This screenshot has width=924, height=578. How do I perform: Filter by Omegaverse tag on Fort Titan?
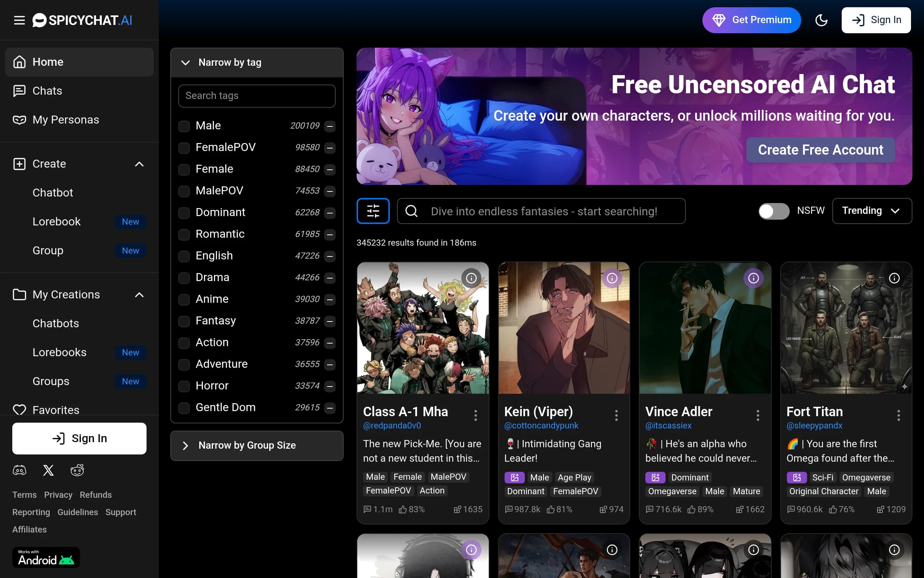[866, 478]
